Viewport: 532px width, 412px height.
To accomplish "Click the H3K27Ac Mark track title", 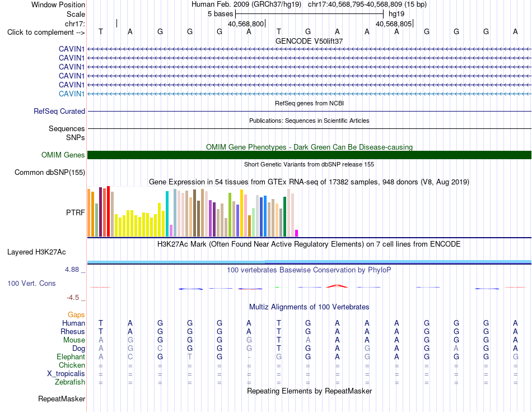I will click(x=309, y=244).
